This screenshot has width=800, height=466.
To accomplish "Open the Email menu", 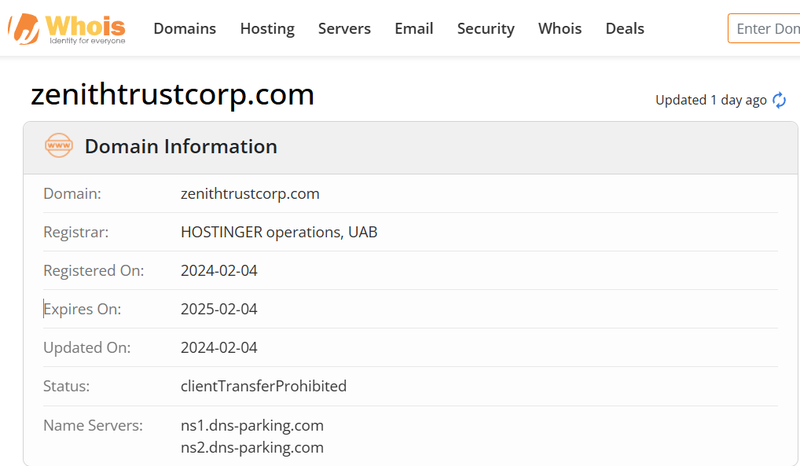I will pyautogui.click(x=414, y=29).
